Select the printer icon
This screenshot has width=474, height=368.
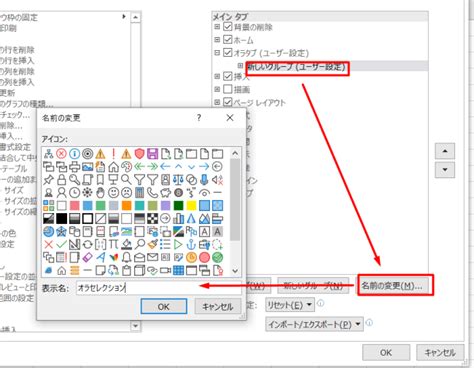[x=74, y=167]
